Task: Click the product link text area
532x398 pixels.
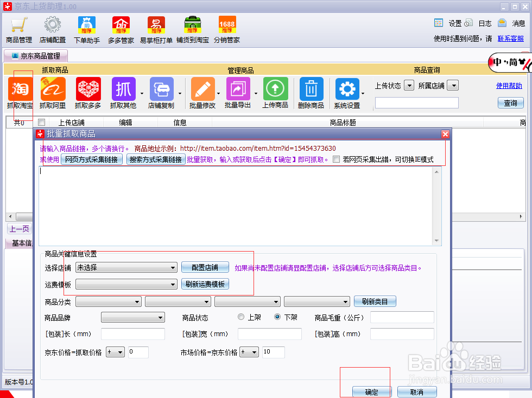Action: click(x=236, y=206)
